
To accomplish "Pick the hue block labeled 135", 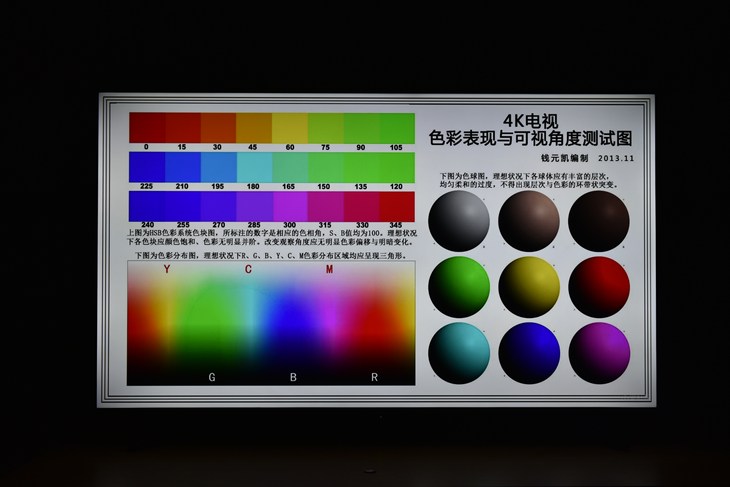I will (x=361, y=167).
